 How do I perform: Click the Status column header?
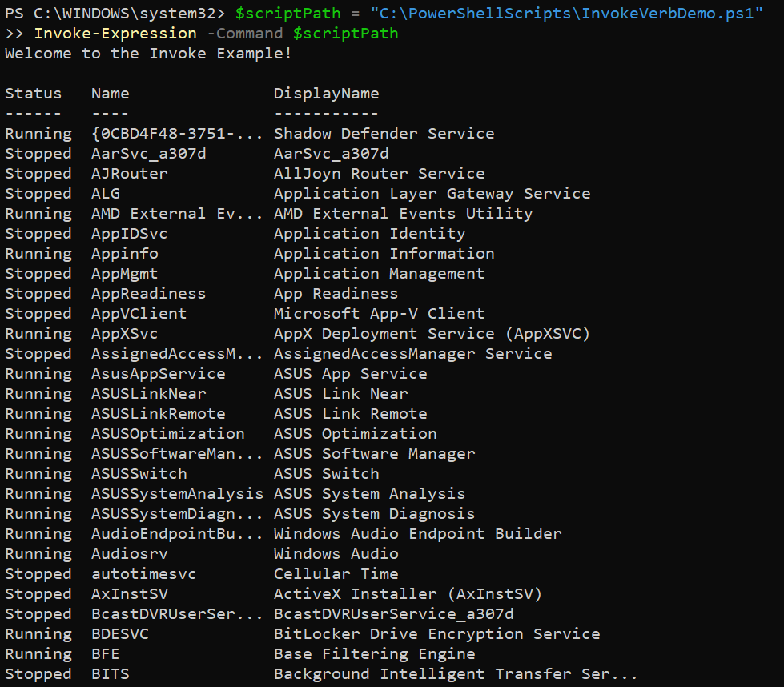click(34, 94)
